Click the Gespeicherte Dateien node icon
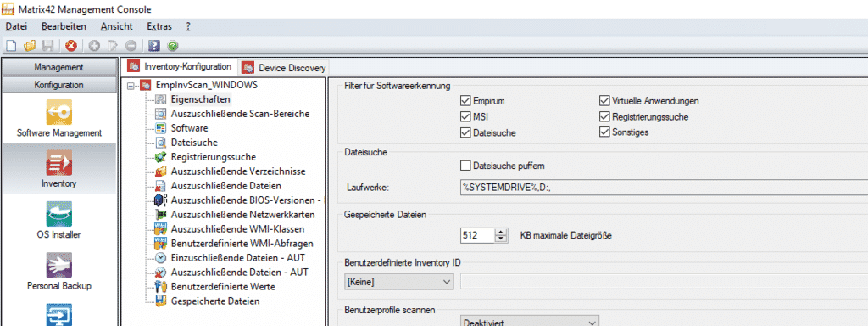Viewport: 868px width, 326px height. tap(161, 301)
